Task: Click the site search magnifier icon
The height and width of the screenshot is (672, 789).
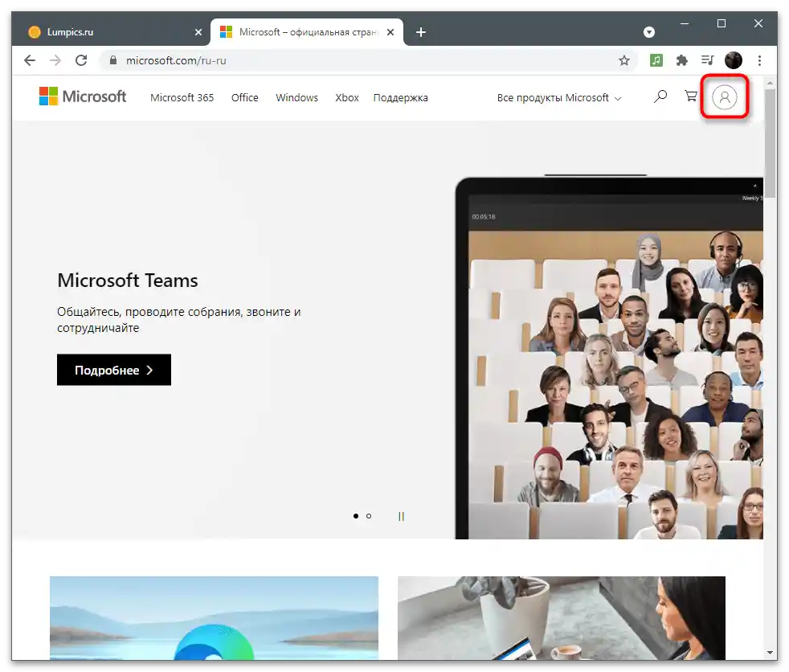Action: coord(660,96)
